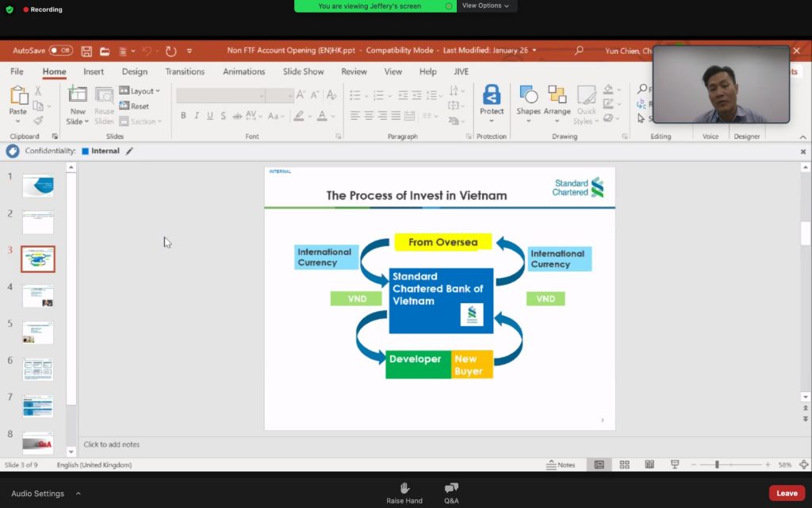Click the Arrange icon
The height and width of the screenshot is (508, 812).
[x=557, y=96]
